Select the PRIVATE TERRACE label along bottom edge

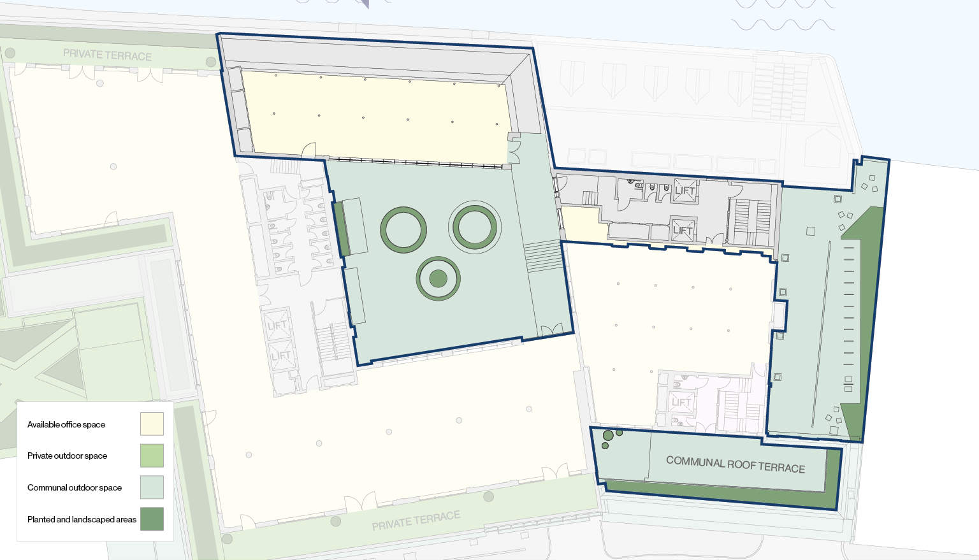pyautogui.click(x=416, y=521)
